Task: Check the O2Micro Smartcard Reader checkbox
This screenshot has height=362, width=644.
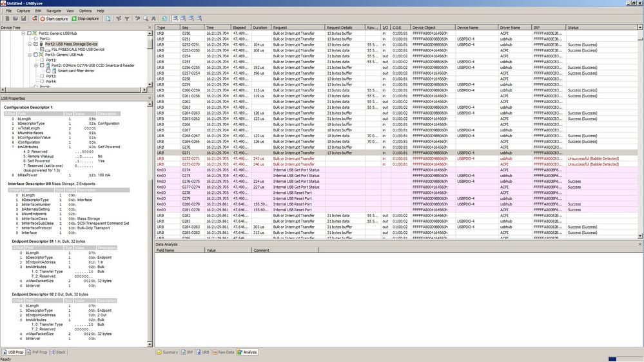Action: [42, 65]
